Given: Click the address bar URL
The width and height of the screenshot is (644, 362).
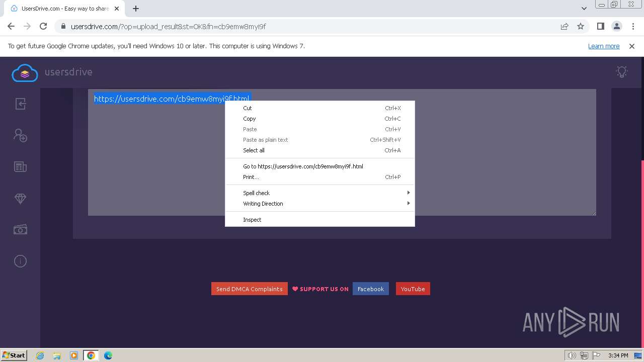Looking at the screenshot, I should tap(169, 27).
